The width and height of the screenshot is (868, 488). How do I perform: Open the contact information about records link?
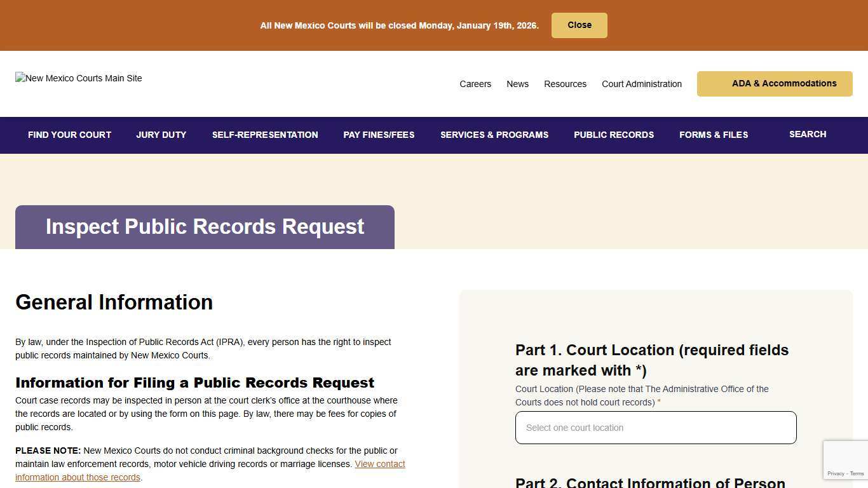[x=380, y=464]
